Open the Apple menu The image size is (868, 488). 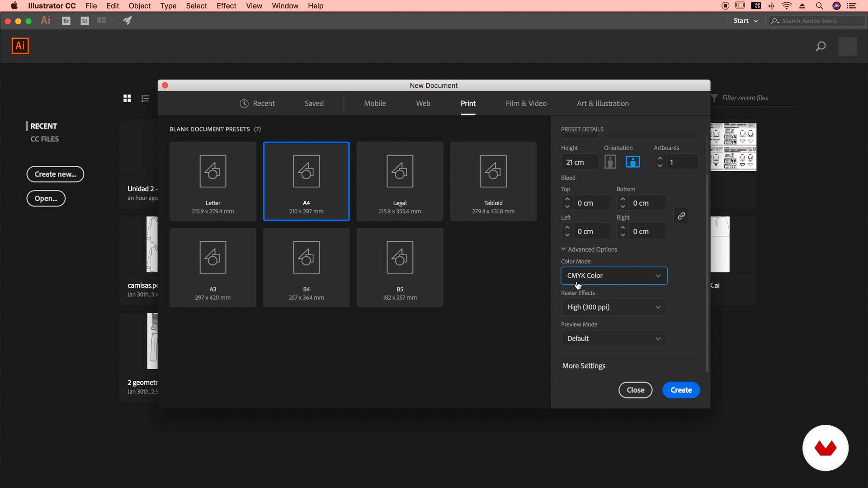(x=14, y=6)
